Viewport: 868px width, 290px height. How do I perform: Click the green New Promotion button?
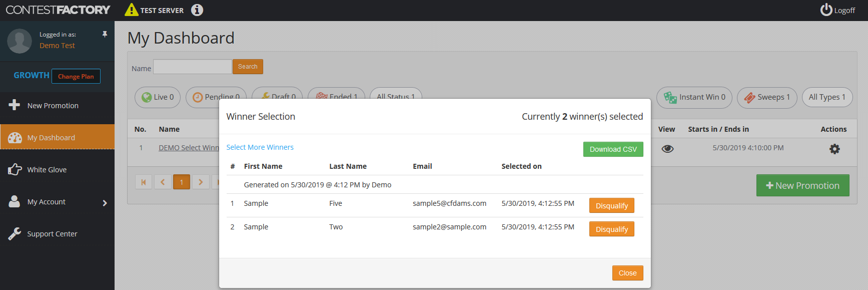pos(802,185)
